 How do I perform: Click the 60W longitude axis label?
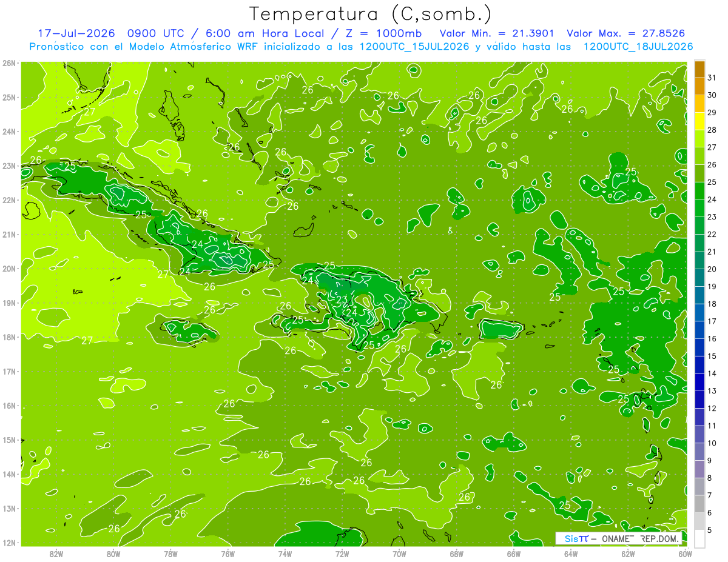(685, 554)
